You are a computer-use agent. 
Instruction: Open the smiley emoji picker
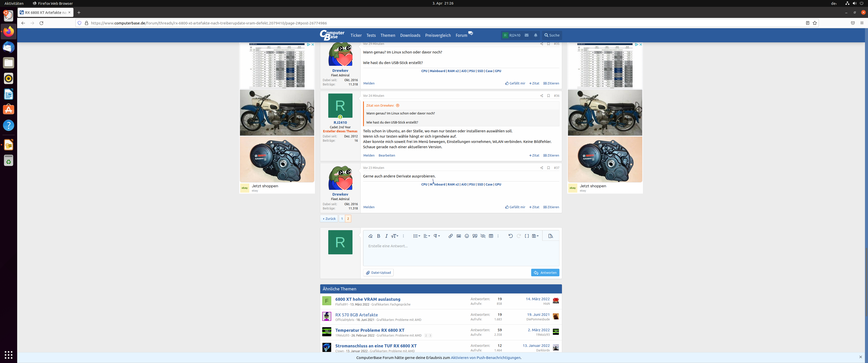coord(467,236)
